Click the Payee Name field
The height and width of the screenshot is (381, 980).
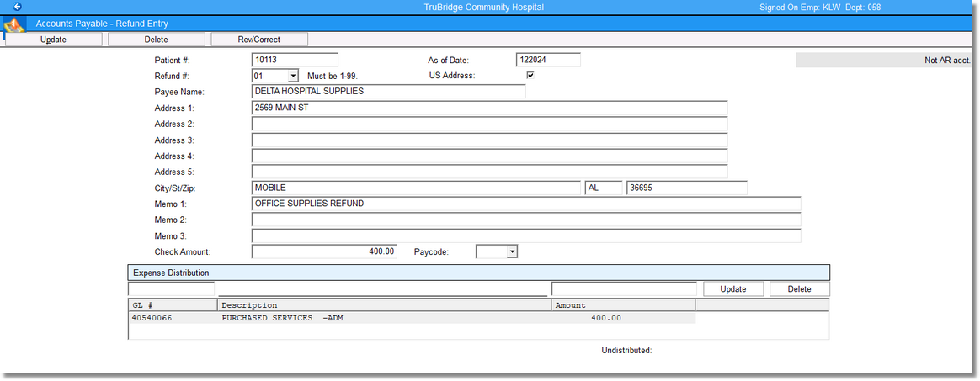(388, 91)
